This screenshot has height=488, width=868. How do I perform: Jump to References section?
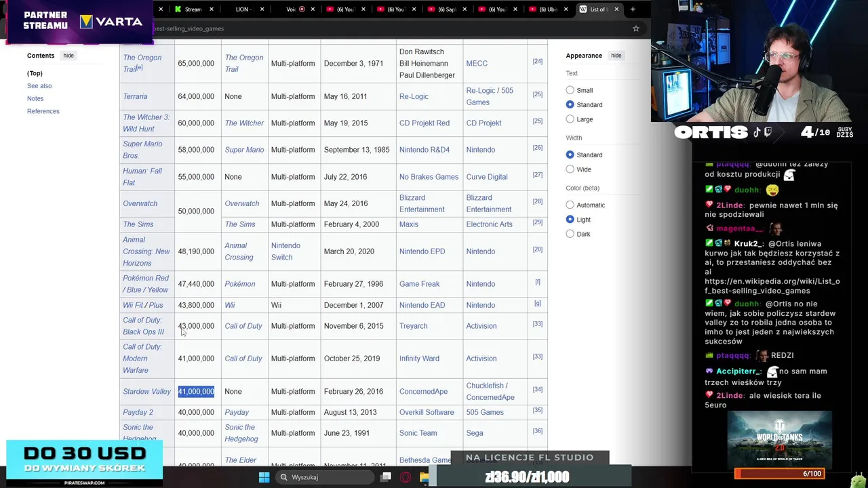point(43,111)
